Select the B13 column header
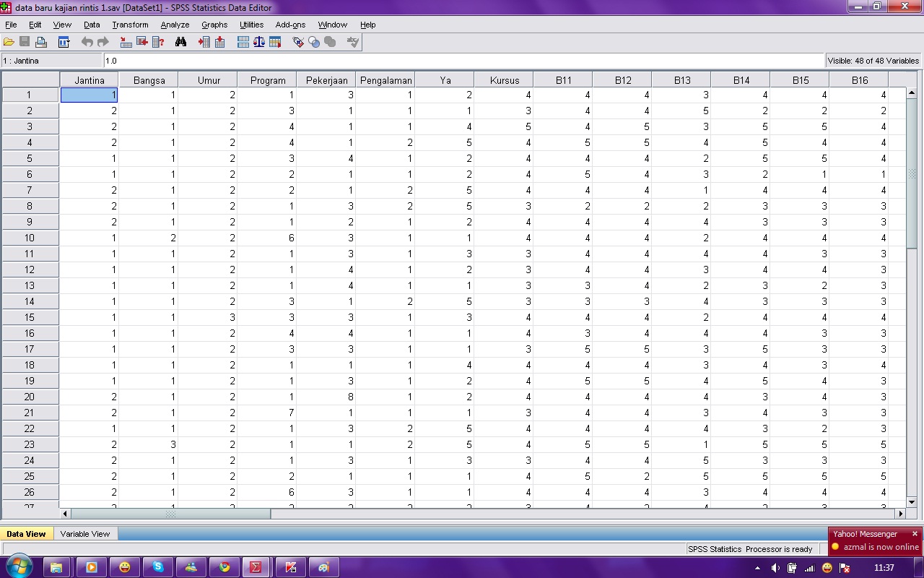The width and height of the screenshot is (924, 578). point(681,80)
